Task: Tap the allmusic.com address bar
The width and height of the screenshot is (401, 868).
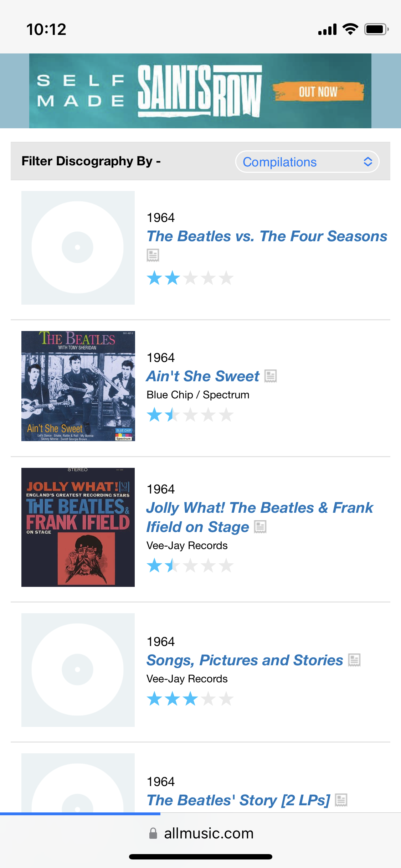Action: click(x=209, y=833)
